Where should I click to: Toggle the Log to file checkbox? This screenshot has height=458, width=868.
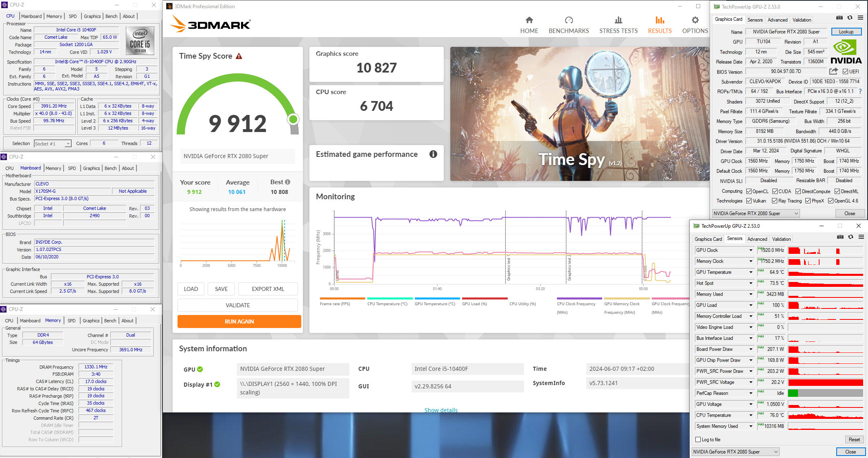click(698, 440)
